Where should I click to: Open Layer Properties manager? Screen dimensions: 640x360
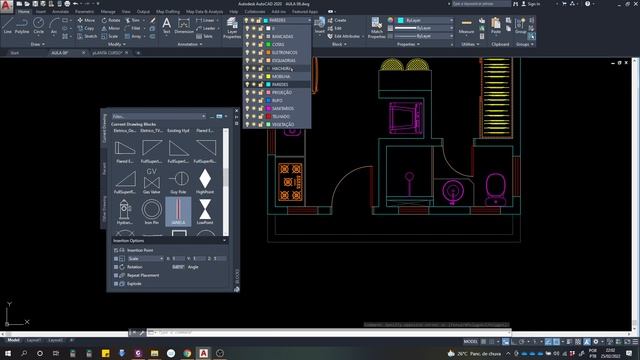coord(232,28)
